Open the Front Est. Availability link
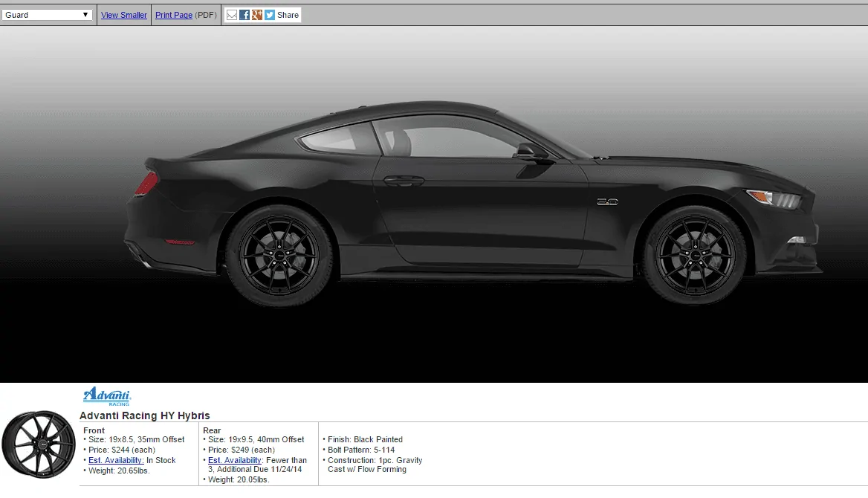 click(x=116, y=460)
